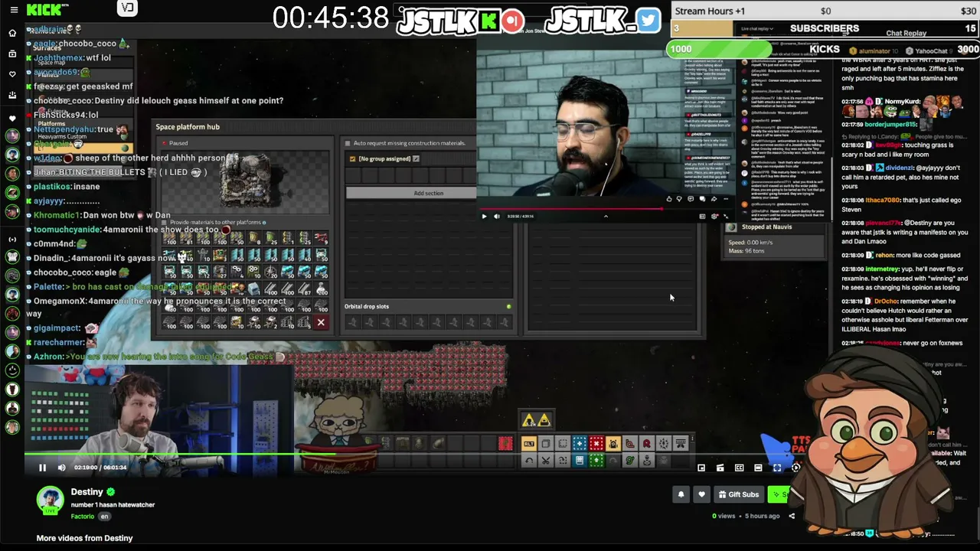Click the undo arrow in Factorio shortcut bar
The image size is (980, 551).
529,461
